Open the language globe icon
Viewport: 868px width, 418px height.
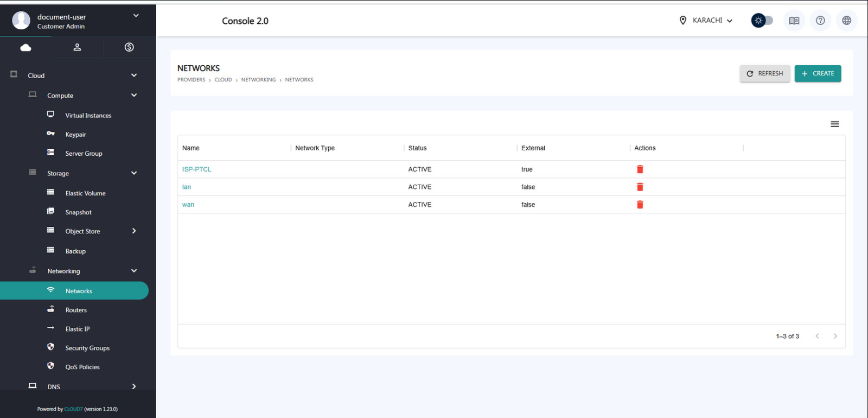pyautogui.click(x=846, y=21)
